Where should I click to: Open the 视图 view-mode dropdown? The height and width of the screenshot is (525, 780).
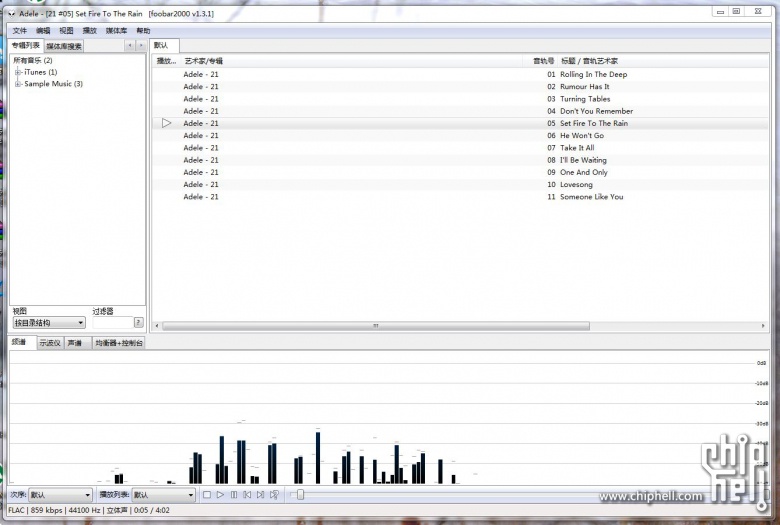point(49,322)
